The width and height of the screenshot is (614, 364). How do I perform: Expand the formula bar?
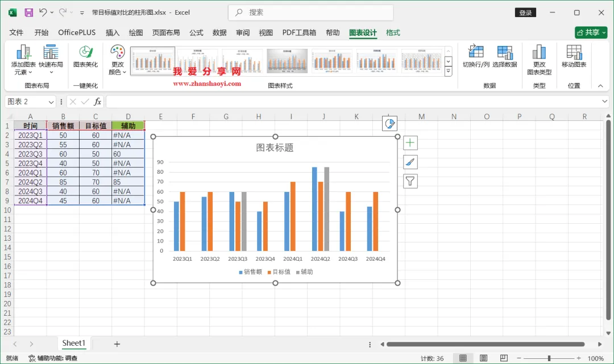click(x=604, y=102)
